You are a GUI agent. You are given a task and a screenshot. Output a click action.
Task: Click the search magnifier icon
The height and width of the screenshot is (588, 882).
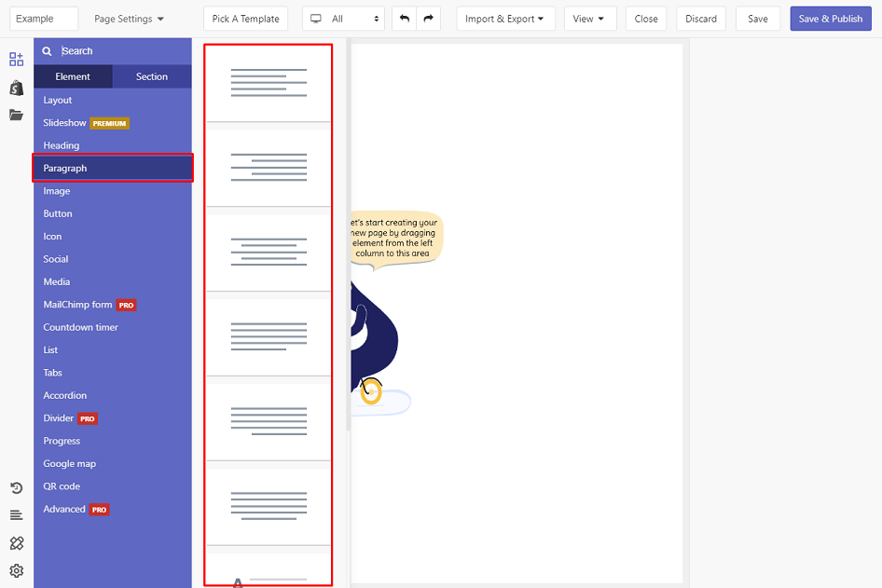pos(48,51)
